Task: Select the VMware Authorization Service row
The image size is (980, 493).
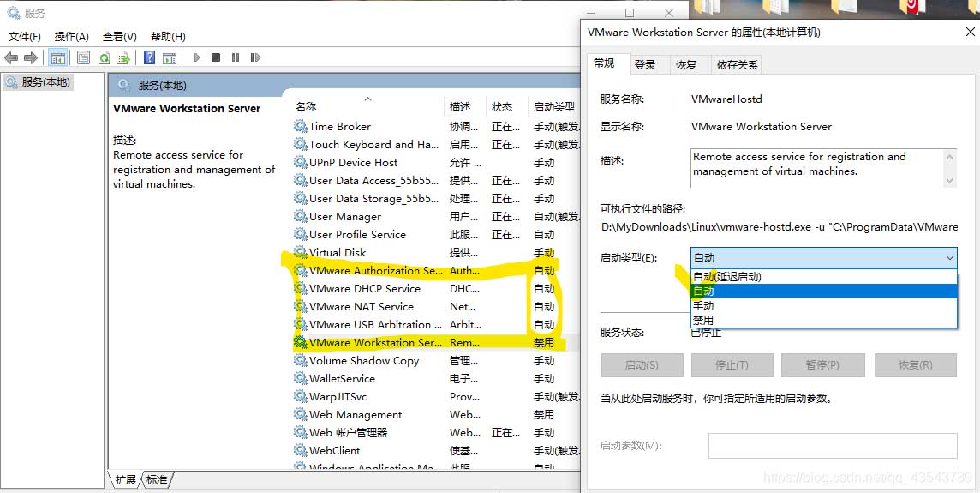Action: [x=436, y=270]
